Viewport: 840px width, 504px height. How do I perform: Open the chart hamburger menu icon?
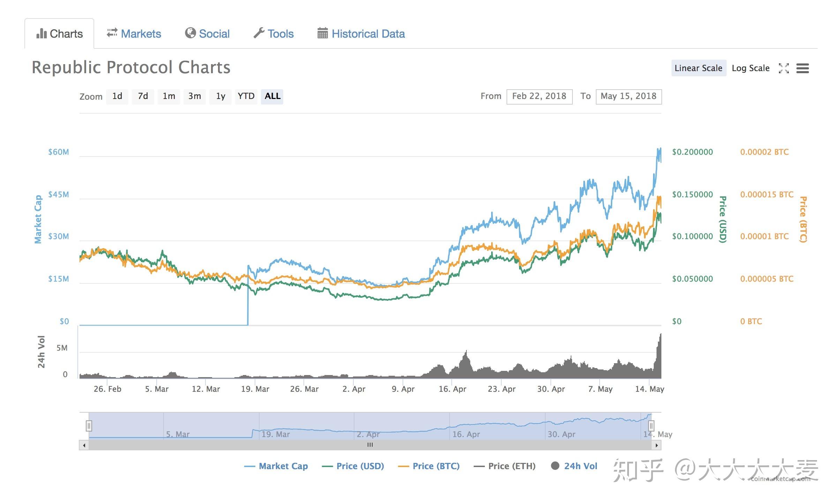(x=802, y=68)
